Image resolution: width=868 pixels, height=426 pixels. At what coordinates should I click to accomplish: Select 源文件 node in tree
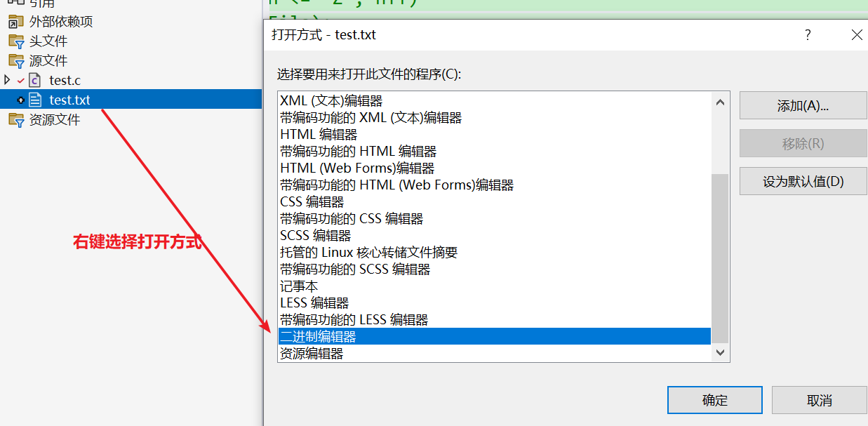click(x=48, y=61)
